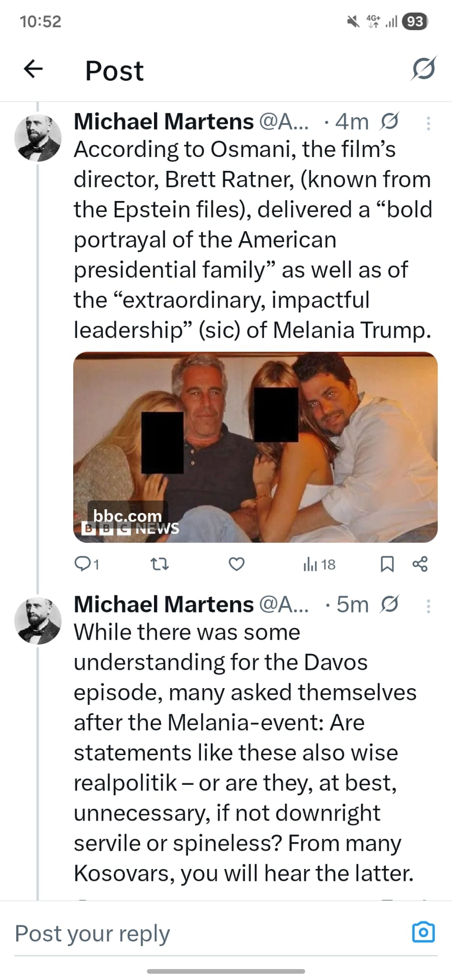
Task: Open three-dot menu on 4m post
Action: (428, 123)
